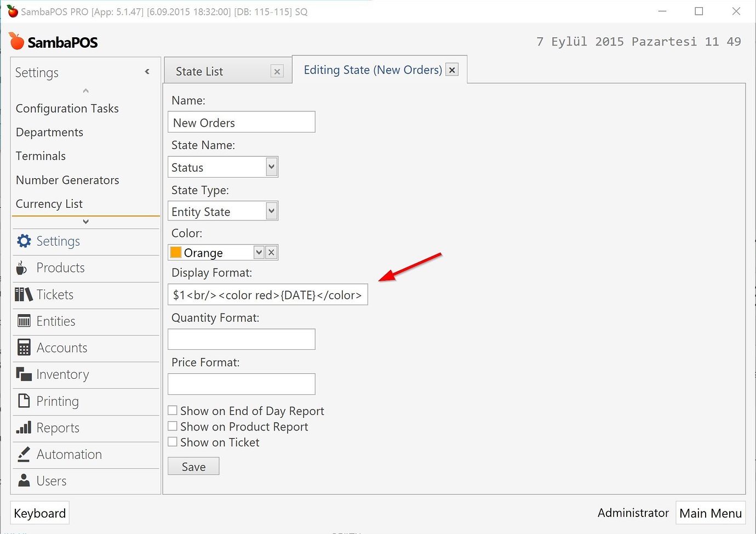Check Show on Product Report option
The height and width of the screenshot is (534, 756).
[x=173, y=426]
